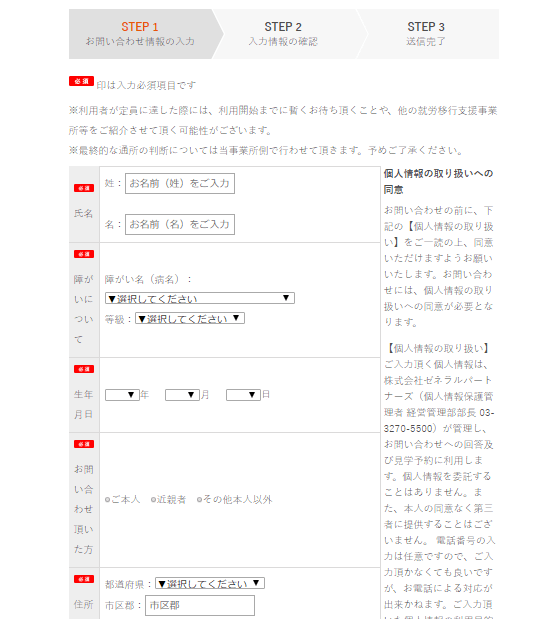Choose the 近親者 radio option
This screenshot has width=546, height=619.
154,500
